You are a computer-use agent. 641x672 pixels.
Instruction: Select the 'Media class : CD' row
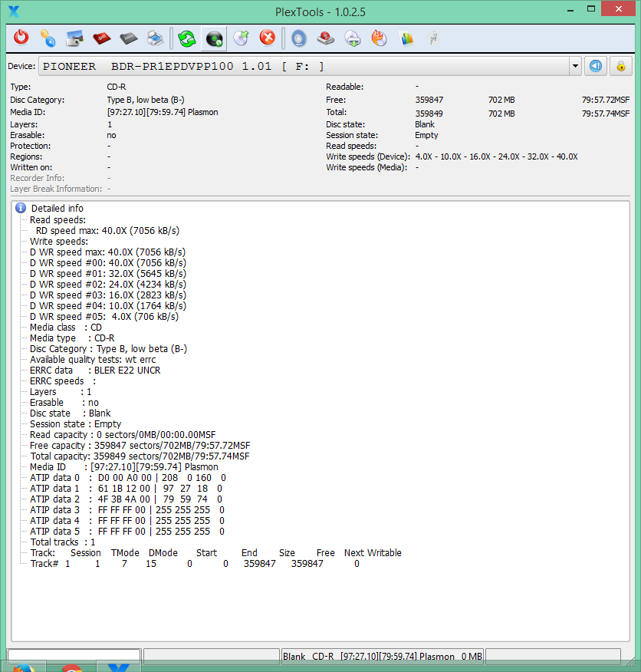(66, 328)
